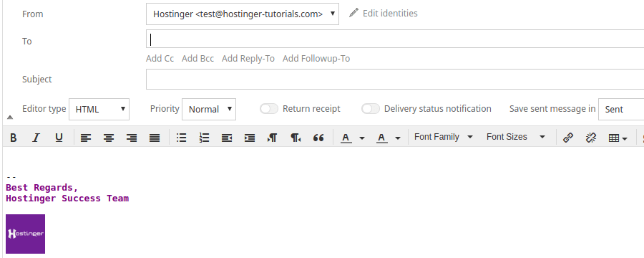Image resolution: width=644 pixels, height=258 pixels.
Task: Apply text color with A icon
Action: (346, 138)
